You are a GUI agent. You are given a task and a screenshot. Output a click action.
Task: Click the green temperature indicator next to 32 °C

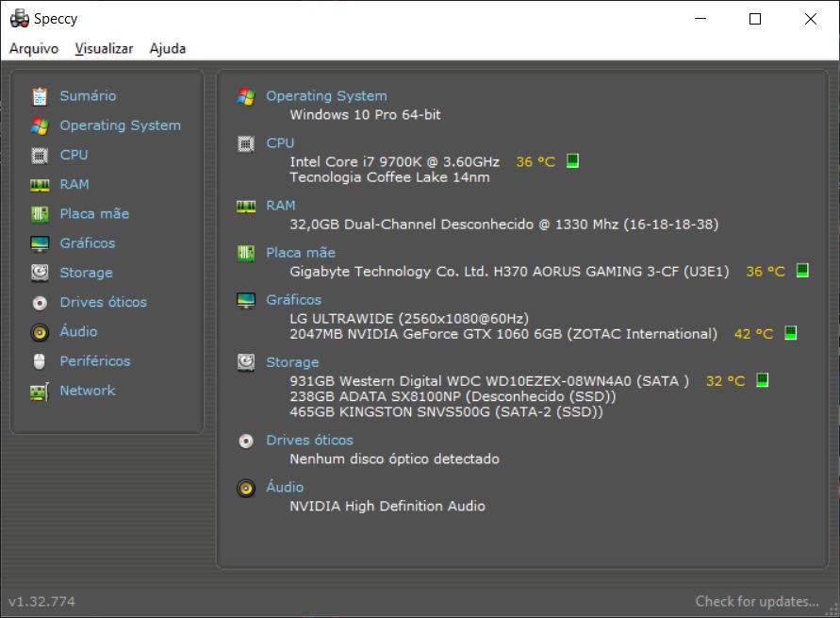point(762,380)
